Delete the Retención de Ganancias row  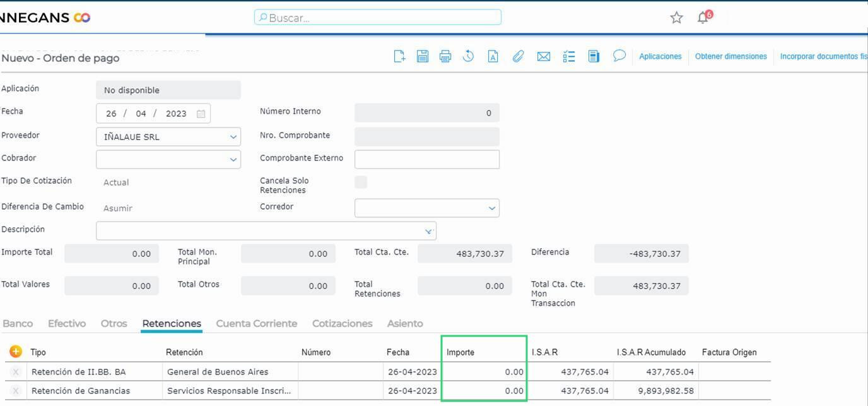click(16, 391)
